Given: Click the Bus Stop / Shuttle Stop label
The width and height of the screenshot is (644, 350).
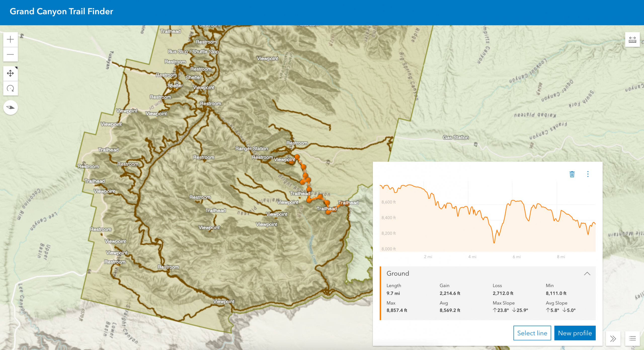Looking at the screenshot, I should tap(193, 52).
